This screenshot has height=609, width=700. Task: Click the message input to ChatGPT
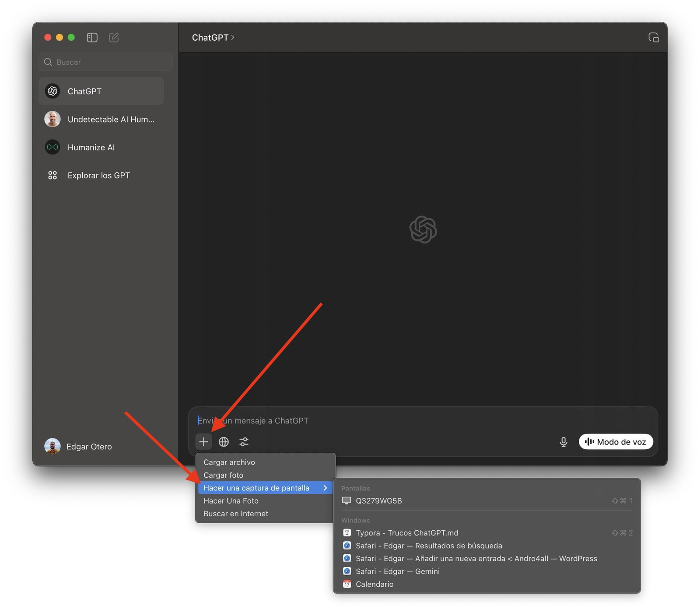[423, 420]
